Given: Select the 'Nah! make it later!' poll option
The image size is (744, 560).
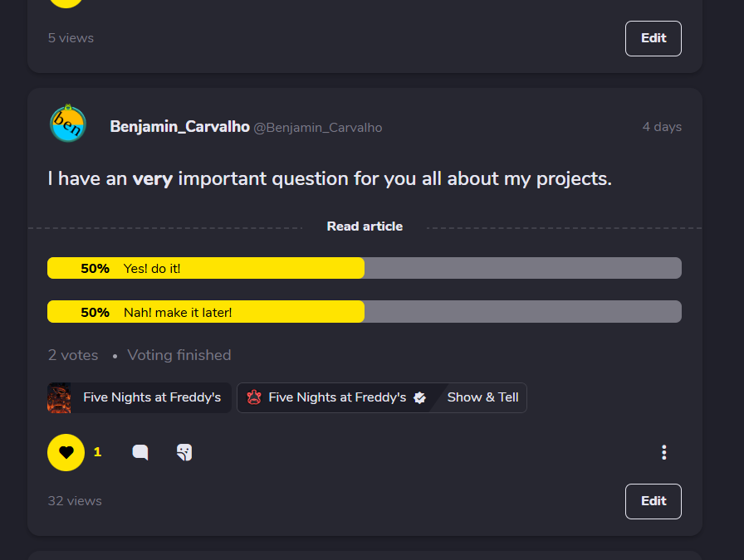Looking at the screenshot, I should point(178,312).
